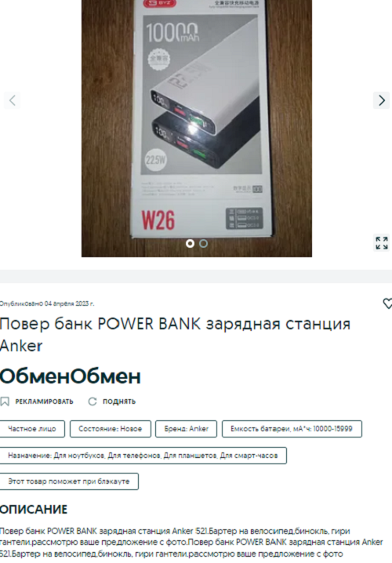This screenshot has height=563, width=392.
Task: Show the previous photo with left arrow
Action: (13, 100)
